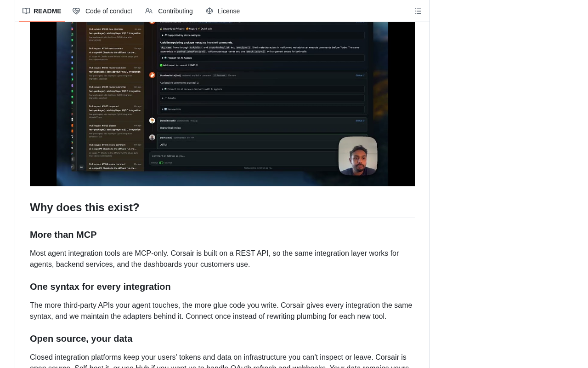Click the License scale icon

point(209,11)
